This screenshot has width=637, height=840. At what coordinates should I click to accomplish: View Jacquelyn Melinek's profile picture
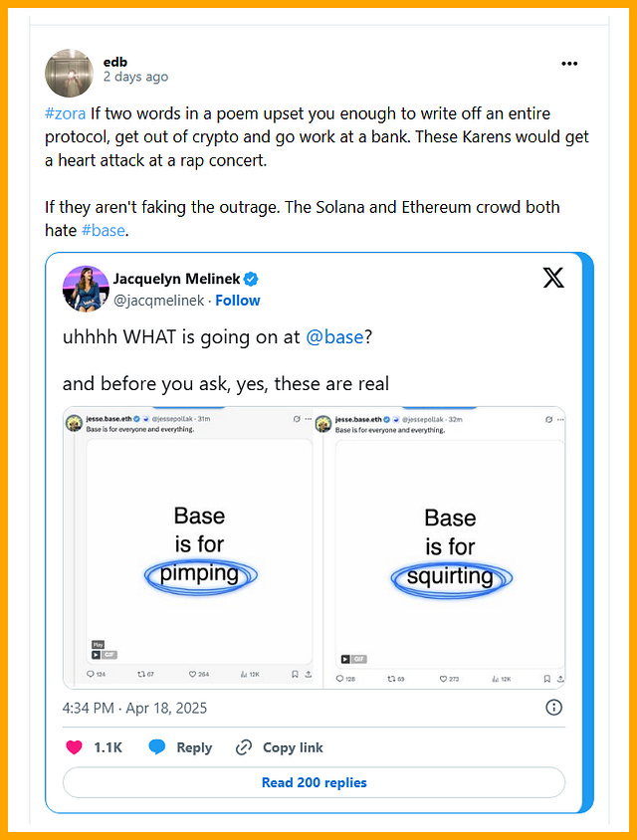click(x=86, y=289)
